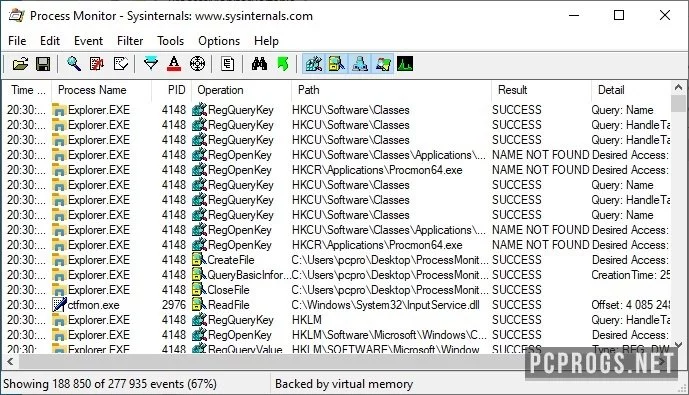The height and width of the screenshot is (395, 689).
Task: Pick the Include Process From Window target icon
Action: tap(197, 64)
